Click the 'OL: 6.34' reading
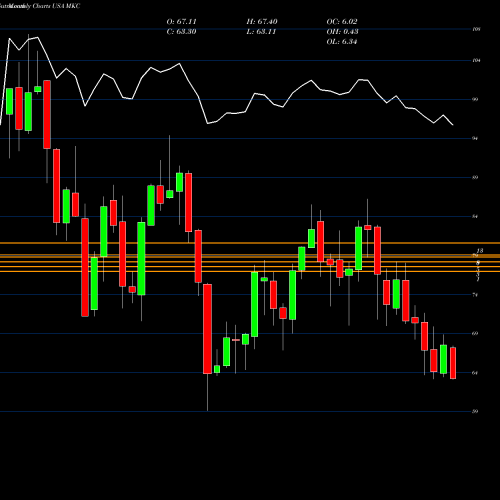The image size is (500, 500). (342, 42)
